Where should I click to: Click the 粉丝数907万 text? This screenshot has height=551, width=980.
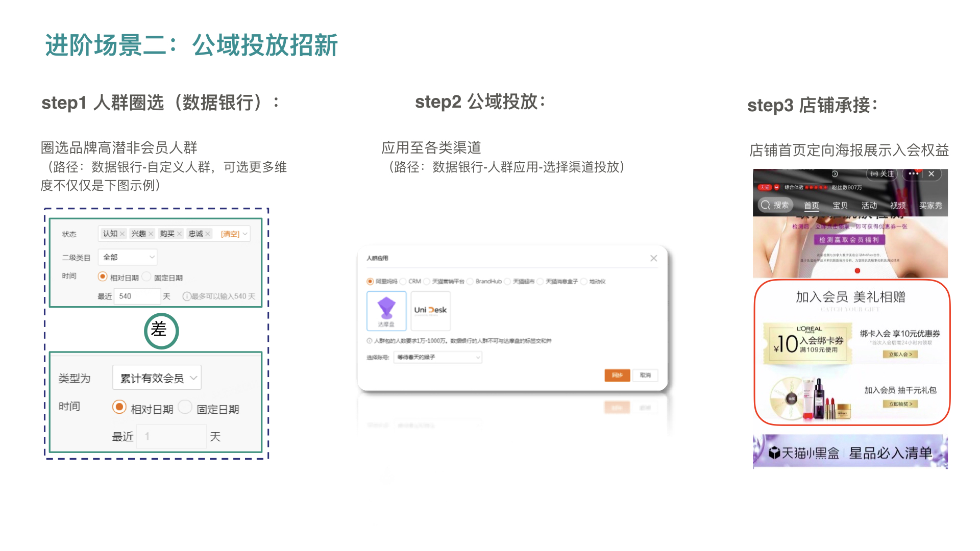(847, 187)
